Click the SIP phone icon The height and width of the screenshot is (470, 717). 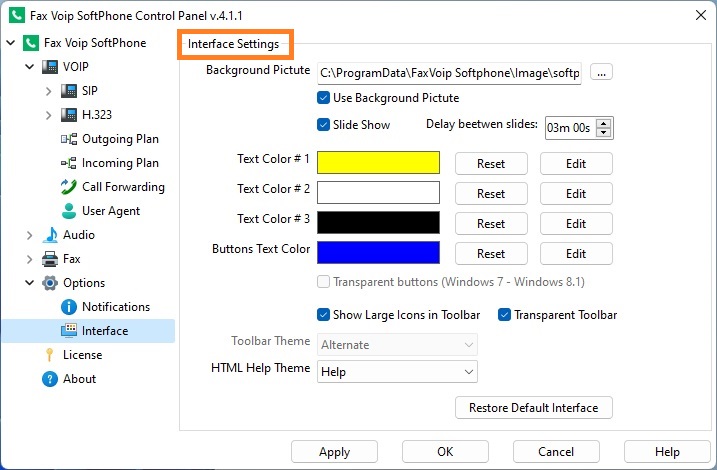pos(69,91)
